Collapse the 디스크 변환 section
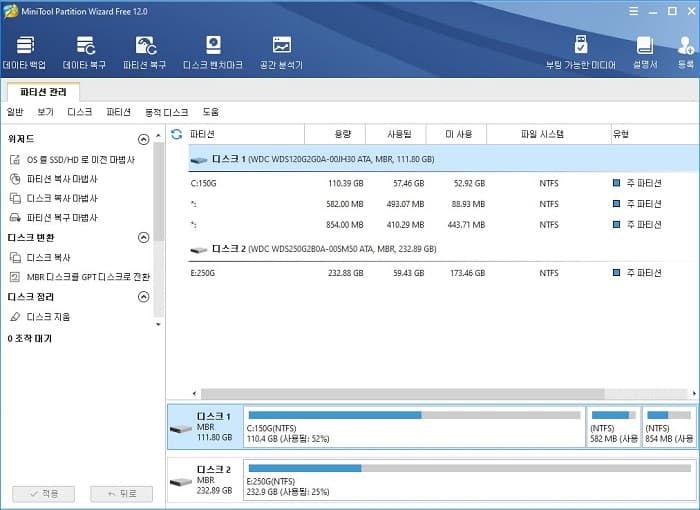700x510 pixels. 143,238
